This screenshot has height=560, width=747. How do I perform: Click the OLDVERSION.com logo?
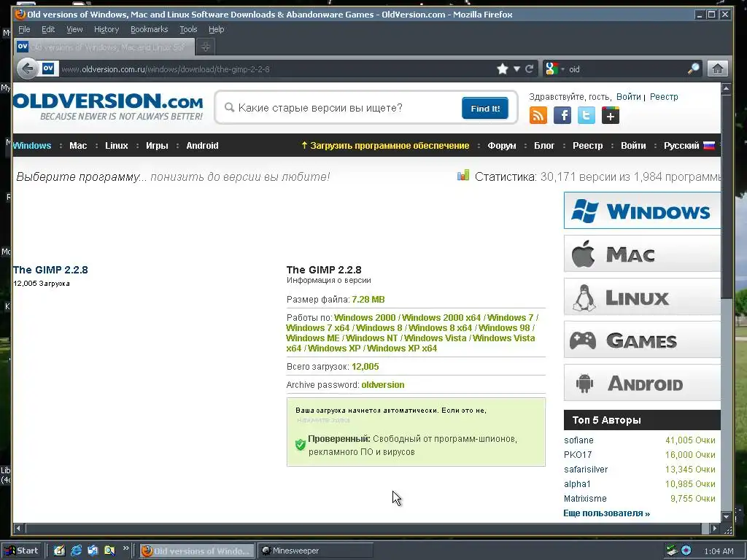point(108,106)
